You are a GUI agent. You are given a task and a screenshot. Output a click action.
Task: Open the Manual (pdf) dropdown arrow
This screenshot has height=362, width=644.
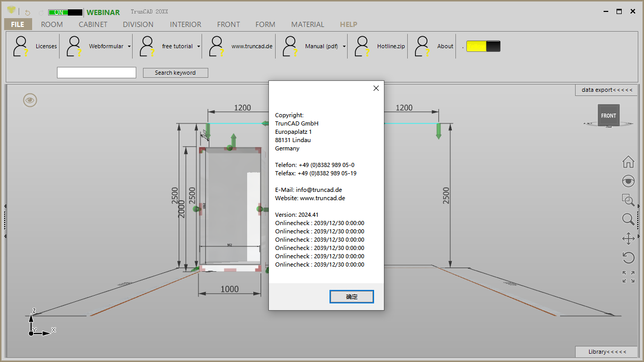[344, 47]
